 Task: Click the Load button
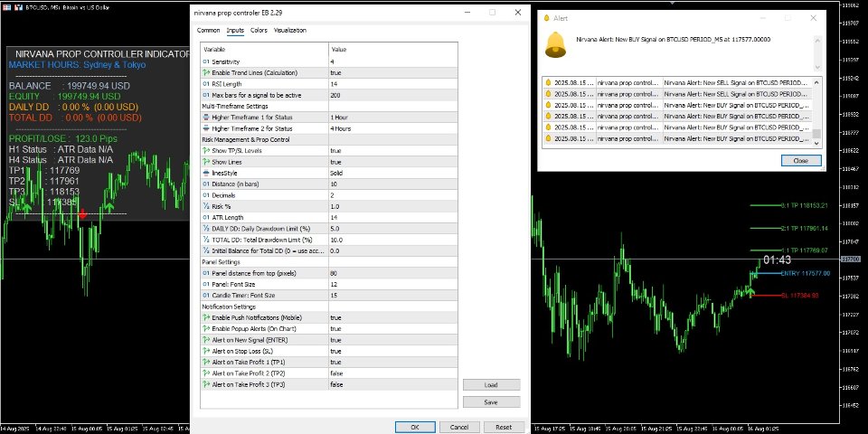tap(491, 385)
